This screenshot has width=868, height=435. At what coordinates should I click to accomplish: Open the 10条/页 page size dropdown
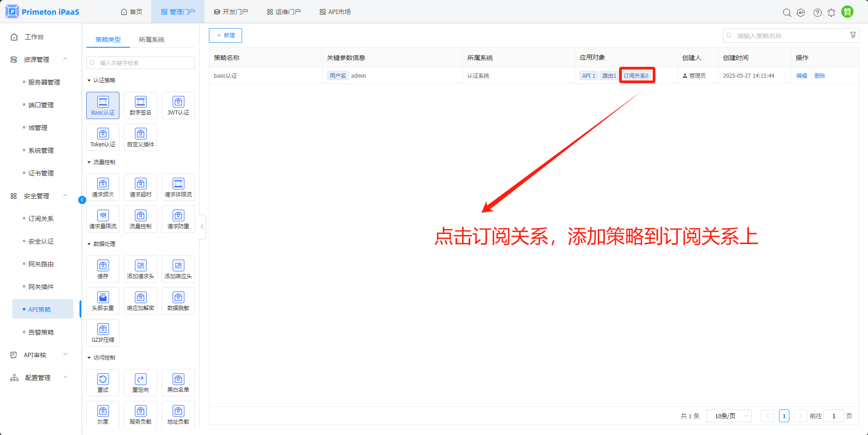[729, 416]
